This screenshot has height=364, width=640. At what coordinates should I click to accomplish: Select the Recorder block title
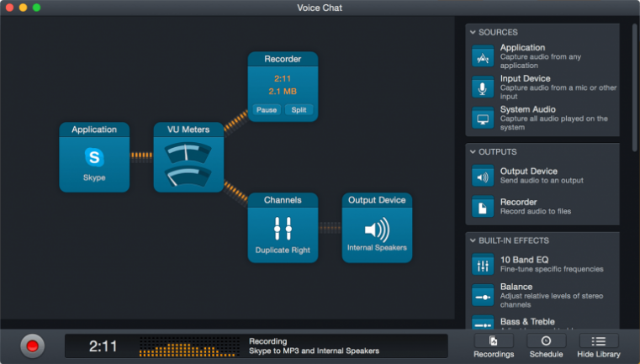(283, 59)
